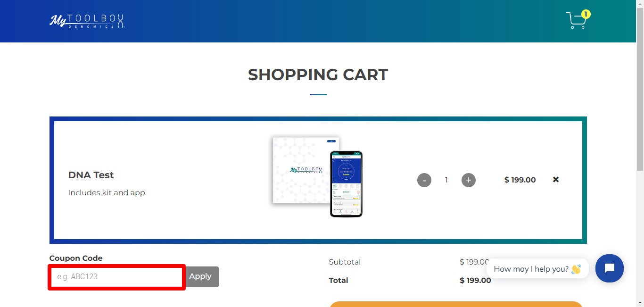This screenshot has width=644, height=307.
Task: Click the orange checkout button below Total
Action: tap(456, 305)
